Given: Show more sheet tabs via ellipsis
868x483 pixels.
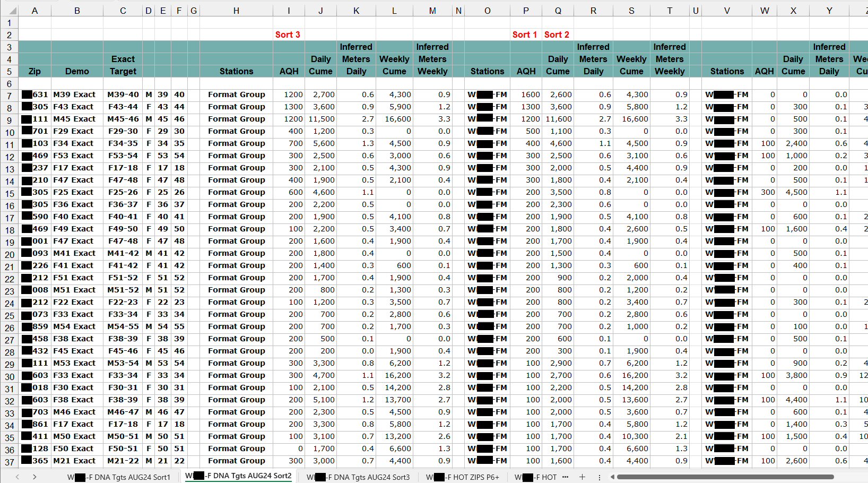Looking at the screenshot, I should [565, 477].
